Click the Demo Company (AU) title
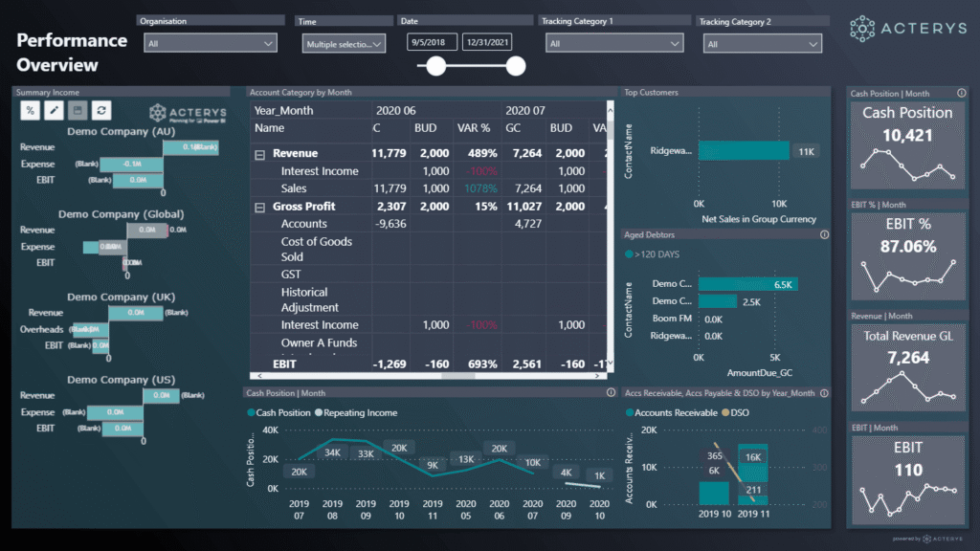980x551 pixels. pos(122,131)
